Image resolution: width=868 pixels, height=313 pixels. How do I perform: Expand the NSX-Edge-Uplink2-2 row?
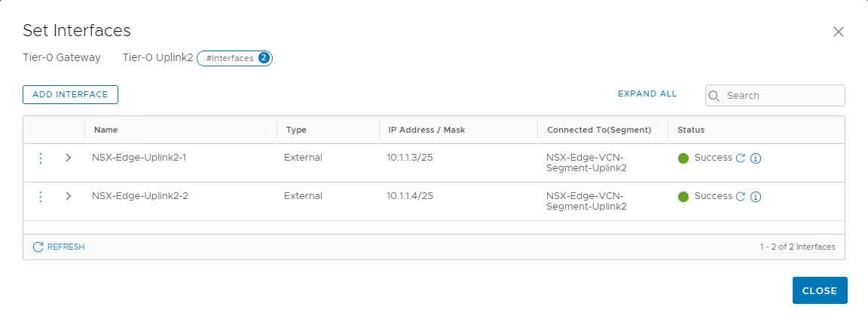click(x=69, y=196)
